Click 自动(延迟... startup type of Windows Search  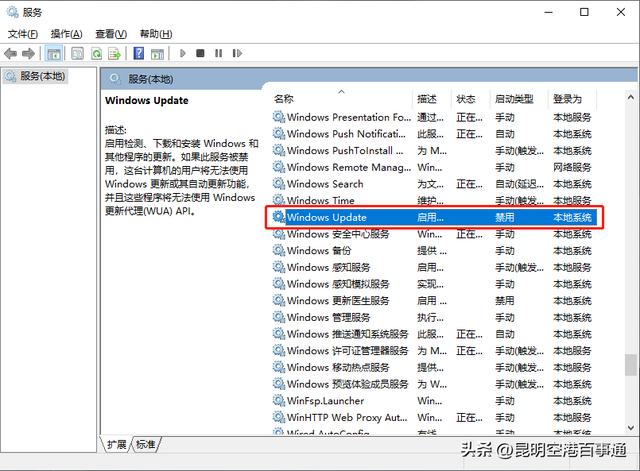click(519, 184)
